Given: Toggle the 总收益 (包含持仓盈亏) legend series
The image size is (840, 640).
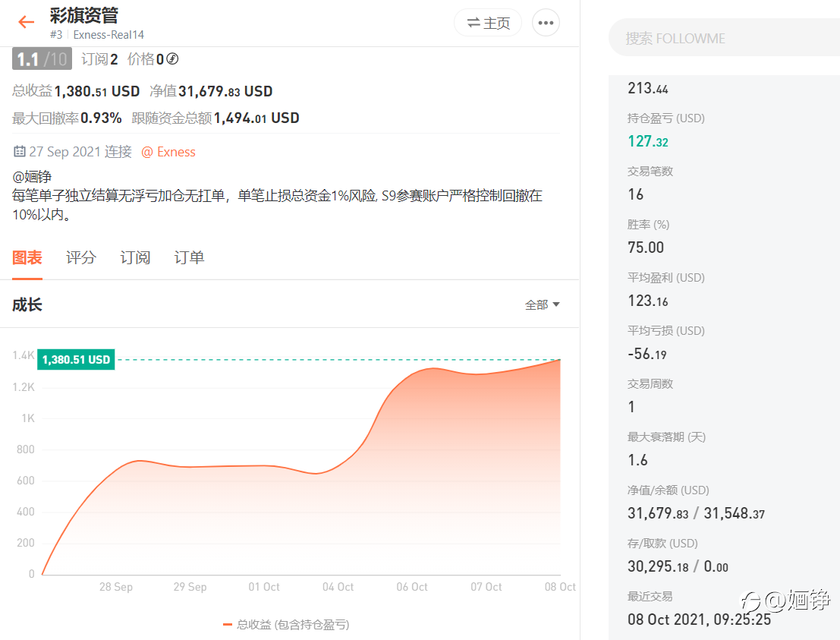Looking at the screenshot, I should (286, 625).
